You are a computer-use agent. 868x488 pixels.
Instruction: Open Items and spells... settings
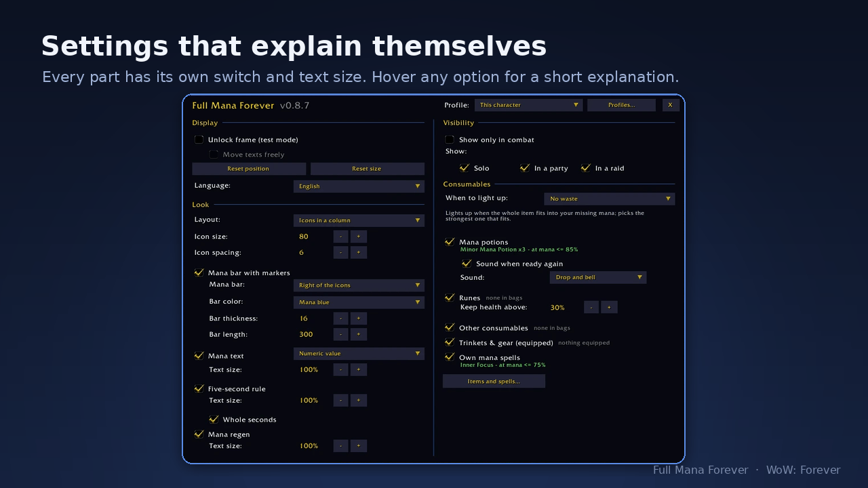[x=494, y=381]
